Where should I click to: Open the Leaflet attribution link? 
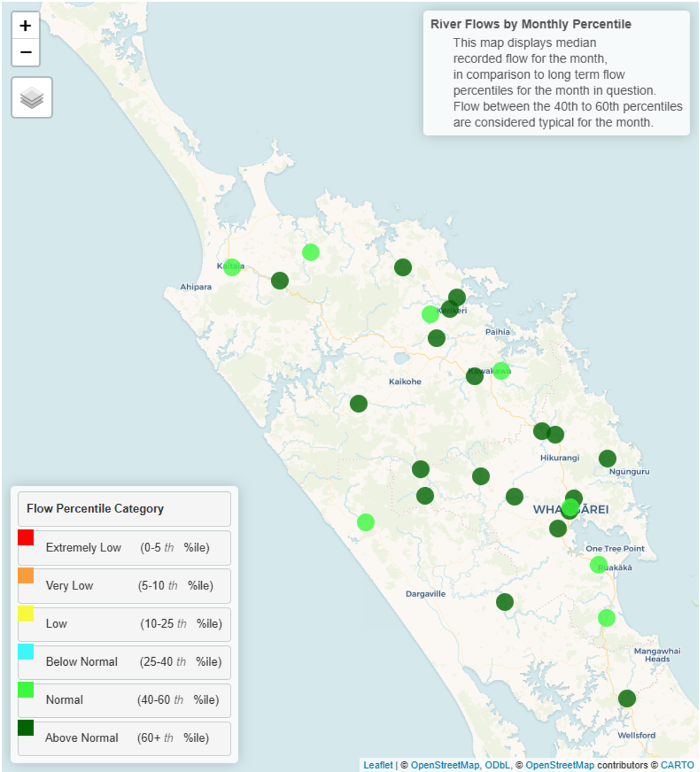click(378, 765)
